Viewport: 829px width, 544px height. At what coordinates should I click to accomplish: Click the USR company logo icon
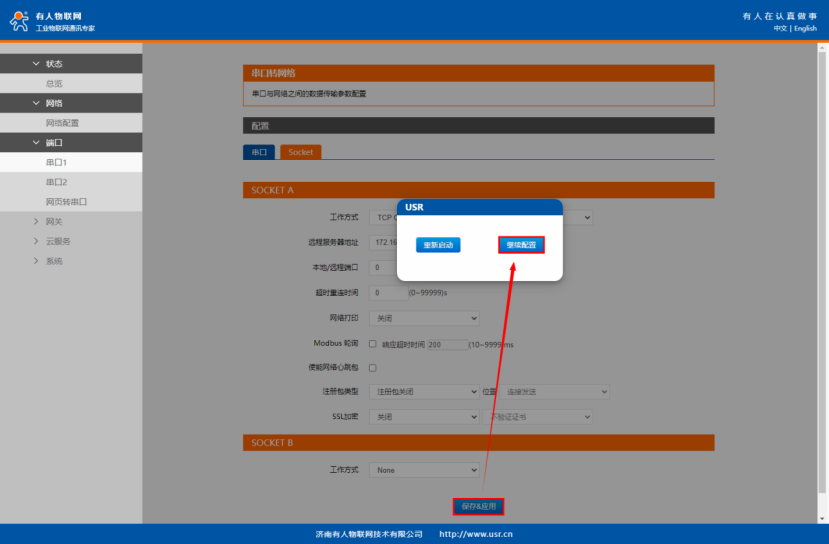click(19, 21)
